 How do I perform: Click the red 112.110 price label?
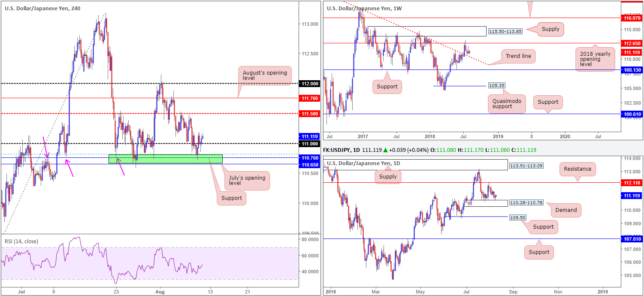pyautogui.click(x=632, y=182)
